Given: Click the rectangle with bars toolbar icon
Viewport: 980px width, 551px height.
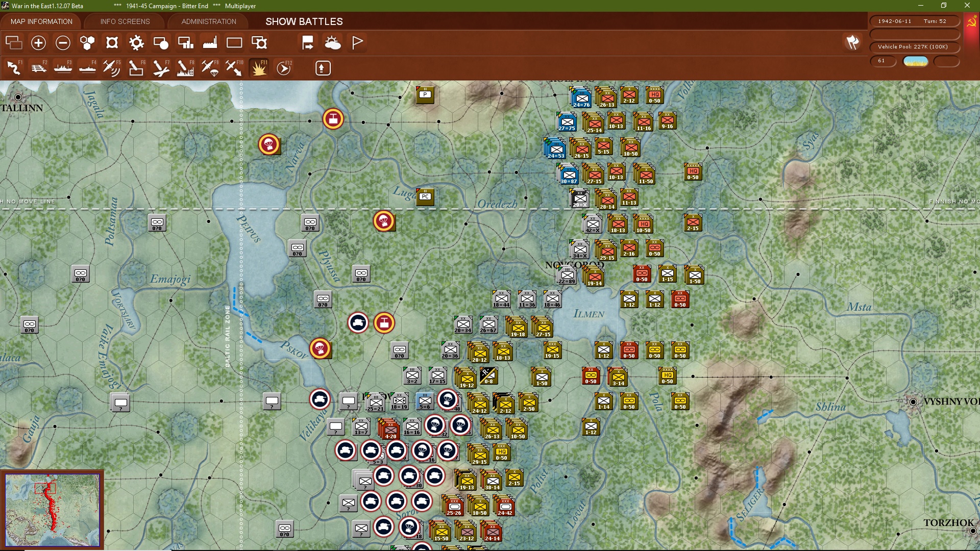Looking at the screenshot, I should [185, 43].
